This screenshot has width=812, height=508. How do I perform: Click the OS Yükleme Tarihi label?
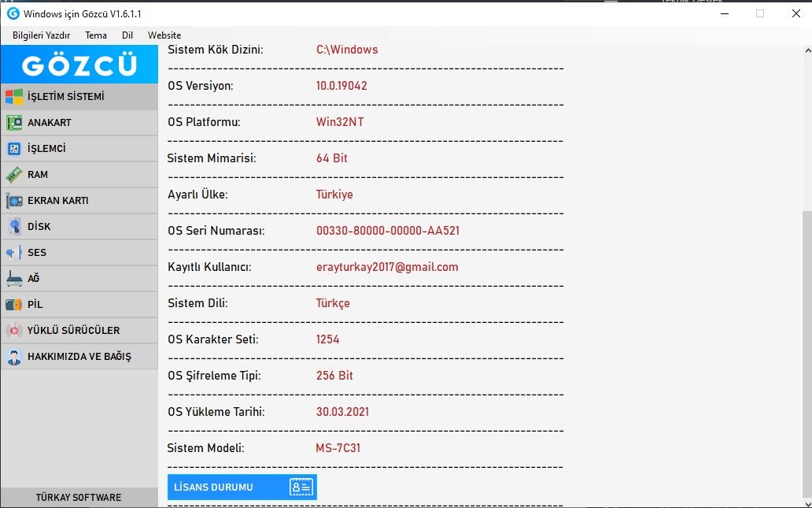pos(216,412)
